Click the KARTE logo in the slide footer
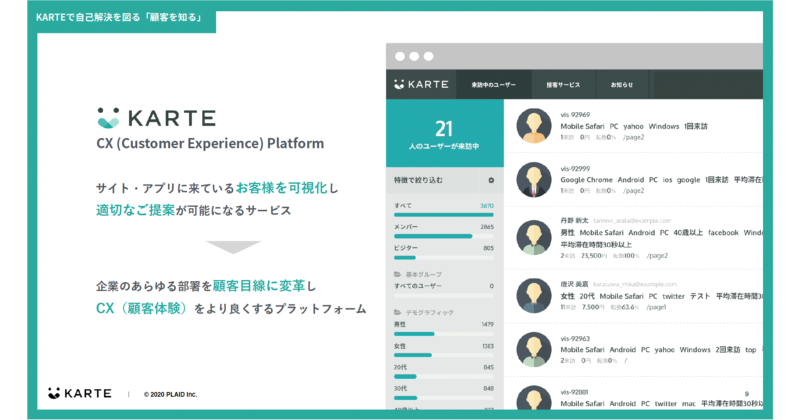Viewport: 800px width, 420px height. click(80, 393)
